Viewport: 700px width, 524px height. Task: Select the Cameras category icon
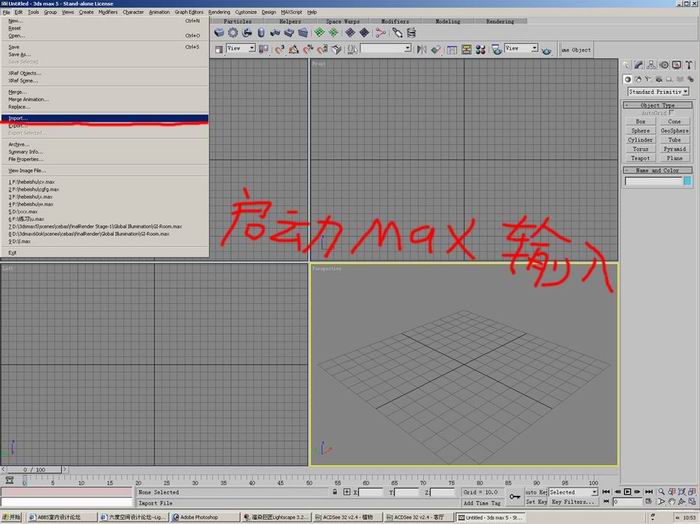(659, 79)
